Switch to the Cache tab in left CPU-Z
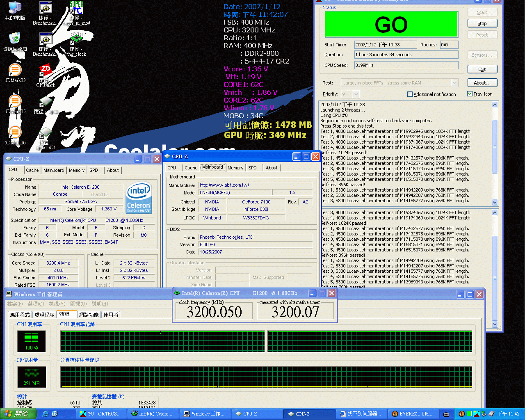The image size is (525, 420). pyautogui.click(x=32, y=170)
